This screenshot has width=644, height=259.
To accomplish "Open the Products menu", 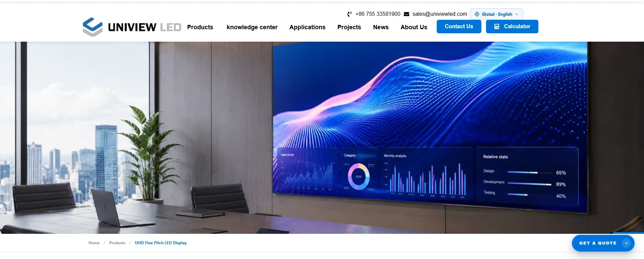I will click(x=200, y=27).
